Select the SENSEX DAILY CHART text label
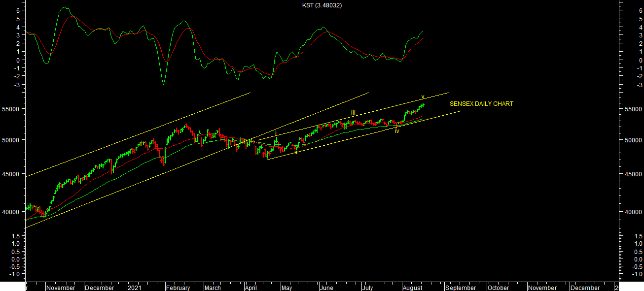The width and height of the screenshot is (644, 291). click(481, 104)
